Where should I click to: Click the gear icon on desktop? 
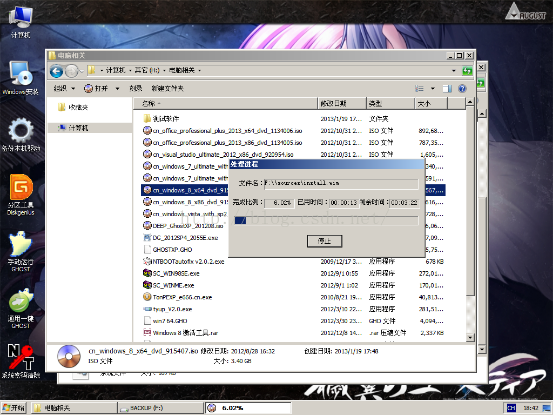click(21, 135)
